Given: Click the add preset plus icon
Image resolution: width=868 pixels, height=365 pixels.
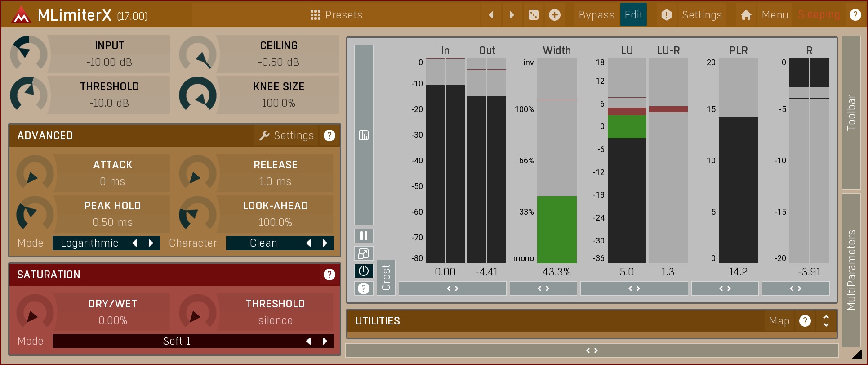Looking at the screenshot, I should point(555,15).
